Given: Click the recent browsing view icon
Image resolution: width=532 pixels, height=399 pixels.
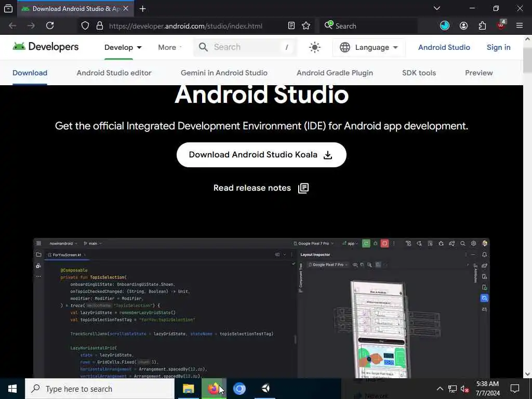Looking at the screenshot, I should [x=8, y=9].
